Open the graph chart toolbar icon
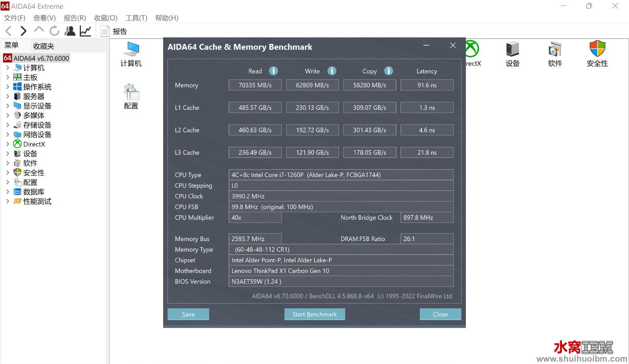This screenshot has height=364, width=629. (x=85, y=31)
